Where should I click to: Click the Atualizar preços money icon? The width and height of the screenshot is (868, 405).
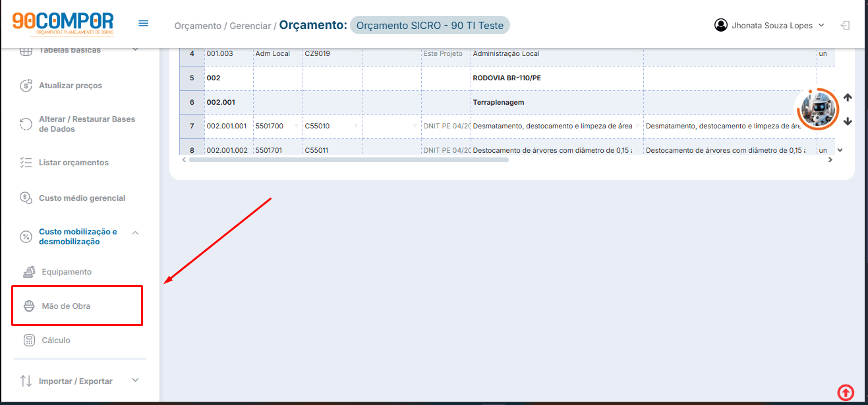26,85
